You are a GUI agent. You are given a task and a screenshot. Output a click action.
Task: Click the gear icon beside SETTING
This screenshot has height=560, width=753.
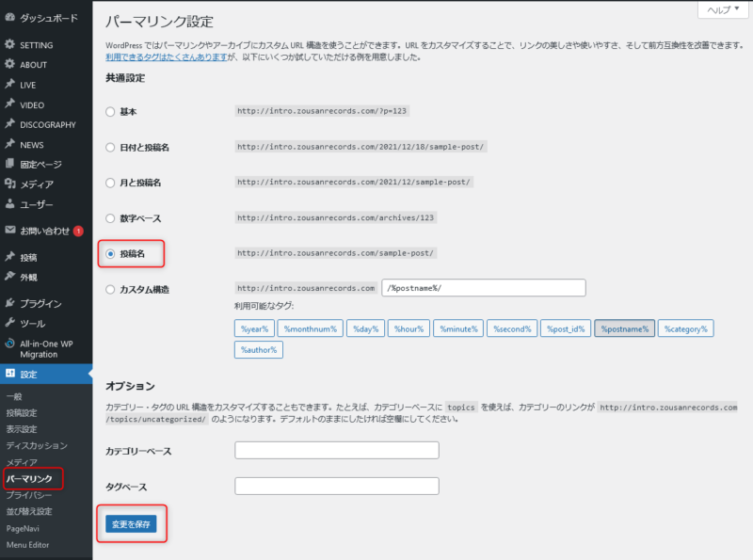[x=9, y=45]
